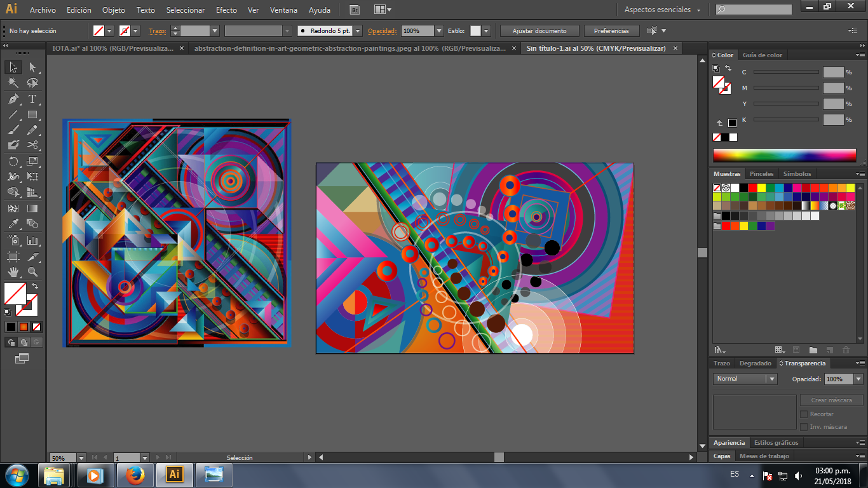Select the Paintbrush tool
The height and width of the screenshot is (488, 868).
coord(13,130)
